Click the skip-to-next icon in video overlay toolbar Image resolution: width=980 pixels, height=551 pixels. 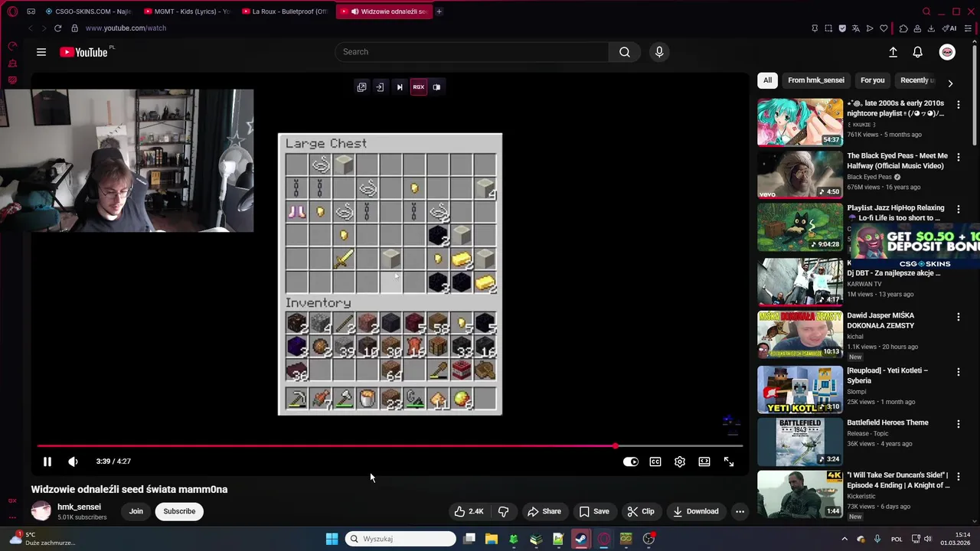tap(399, 87)
